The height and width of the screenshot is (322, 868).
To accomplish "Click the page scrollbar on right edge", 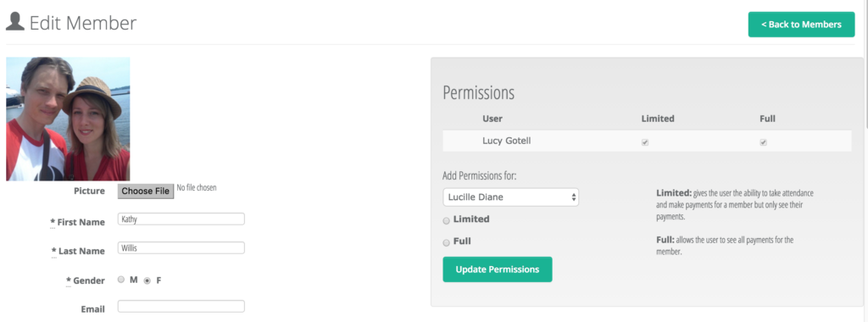I will pos(865,161).
